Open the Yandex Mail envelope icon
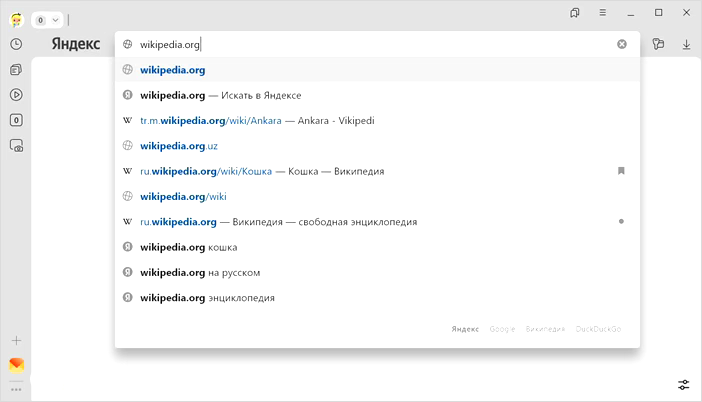 pyautogui.click(x=16, y=365)
